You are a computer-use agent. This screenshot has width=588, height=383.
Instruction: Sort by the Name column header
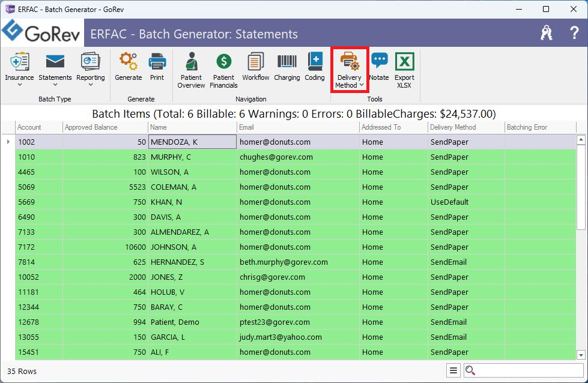192,127
